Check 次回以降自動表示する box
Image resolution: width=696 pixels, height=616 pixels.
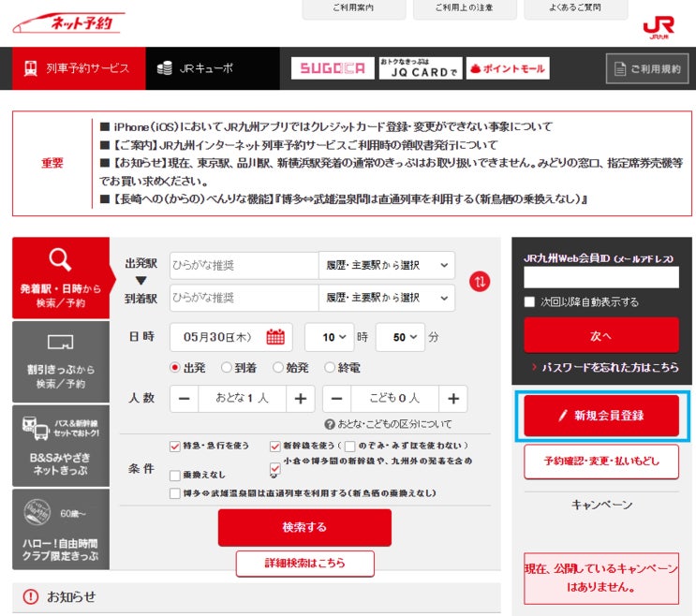coord(529,302)
